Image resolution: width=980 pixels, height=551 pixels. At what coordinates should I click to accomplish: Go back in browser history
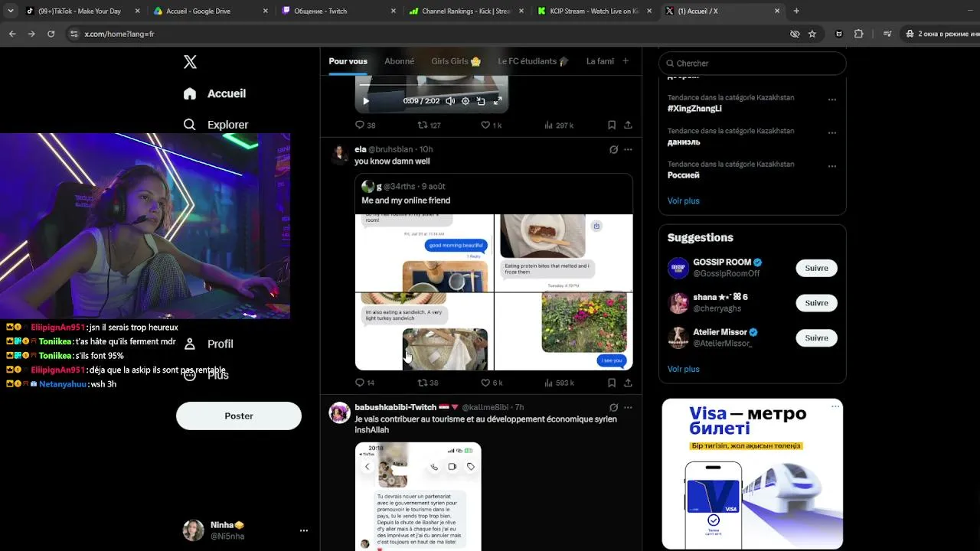(12, 34)
